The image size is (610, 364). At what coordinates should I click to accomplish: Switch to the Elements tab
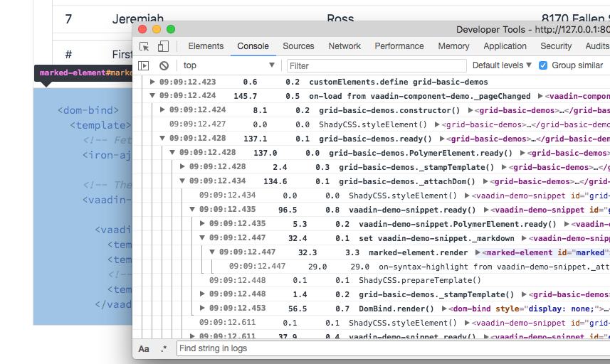(206, 45)
